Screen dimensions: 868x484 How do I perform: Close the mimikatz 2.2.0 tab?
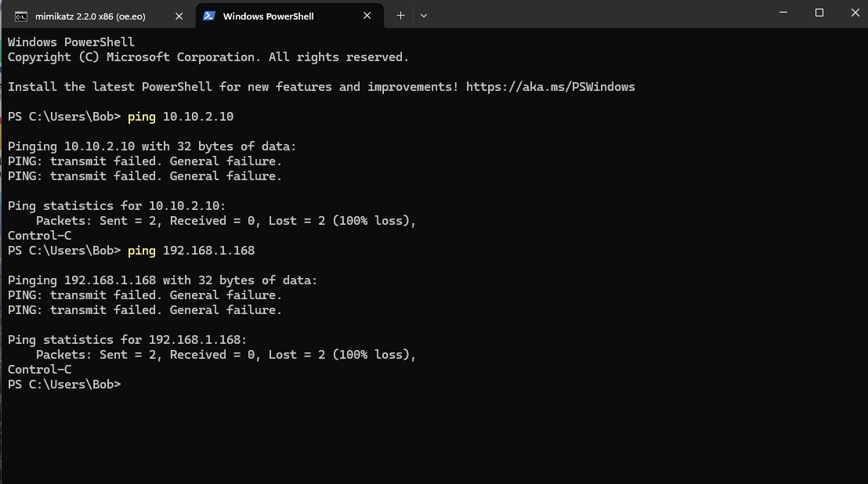179,16
